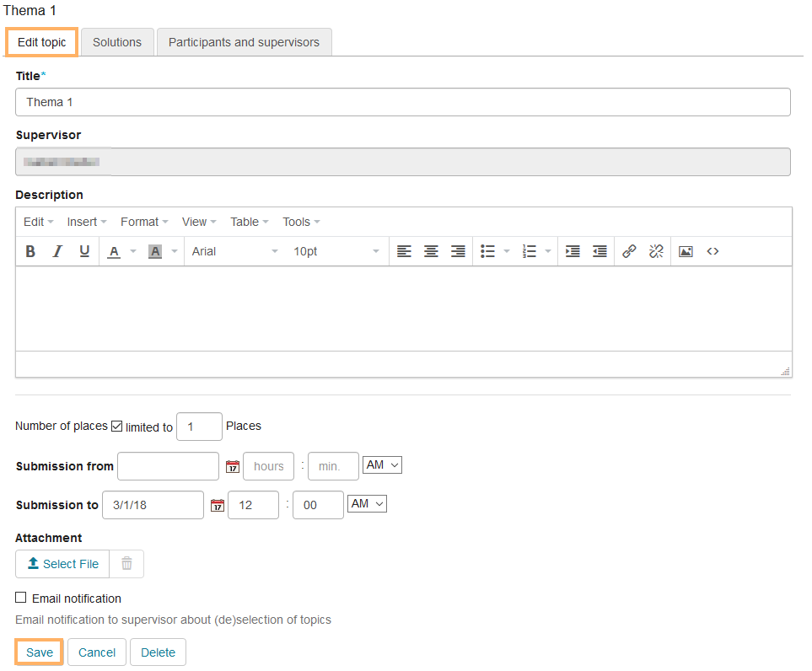Toggle bold formatting in description editor
The width and height of the screenshot is (812, 671).
coord(30,251)
